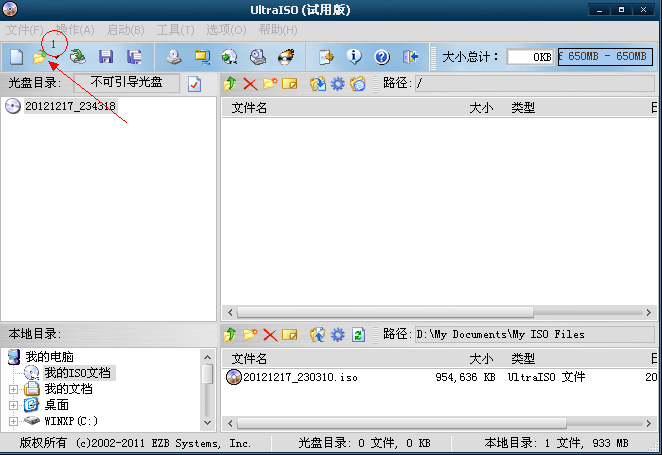
Task: Expand the arrow beside the Open icon
Action: [x=56, y=57]
